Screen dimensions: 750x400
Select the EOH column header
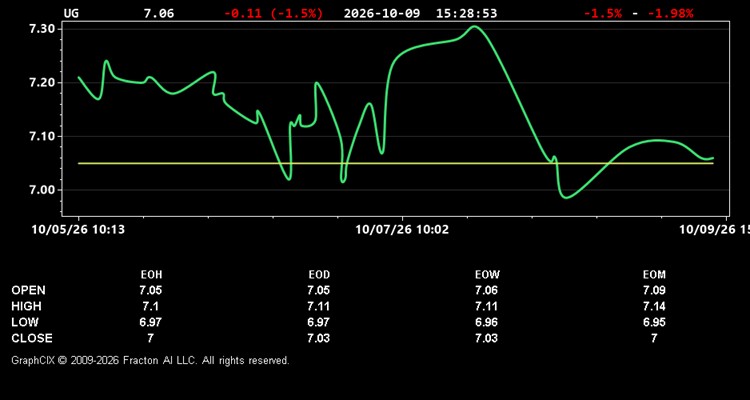[151, 275]
